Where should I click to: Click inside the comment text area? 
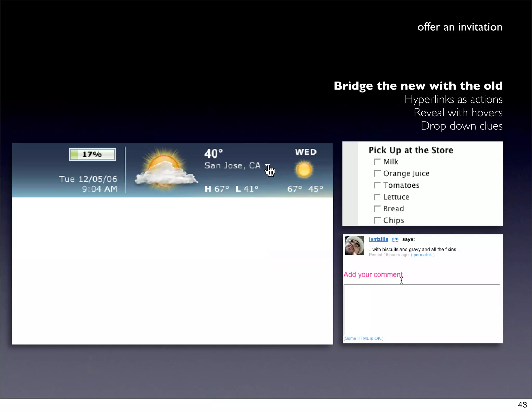point(422,309)
